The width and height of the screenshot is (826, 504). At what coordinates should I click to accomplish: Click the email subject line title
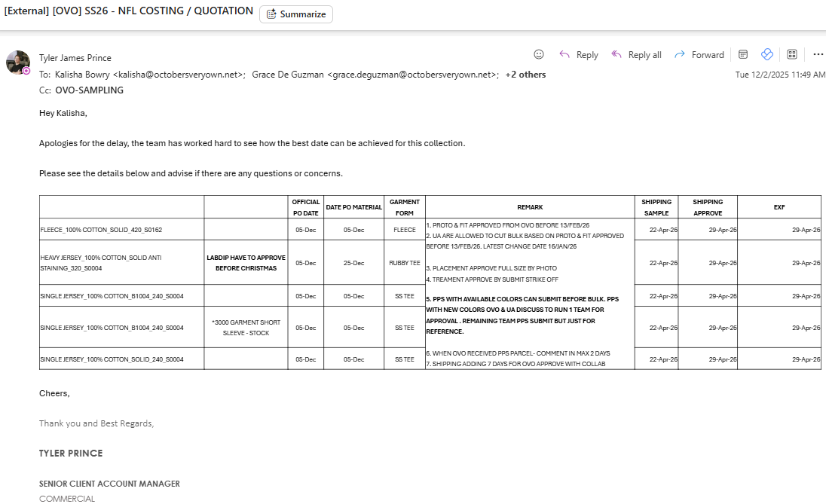pos(129,11)
